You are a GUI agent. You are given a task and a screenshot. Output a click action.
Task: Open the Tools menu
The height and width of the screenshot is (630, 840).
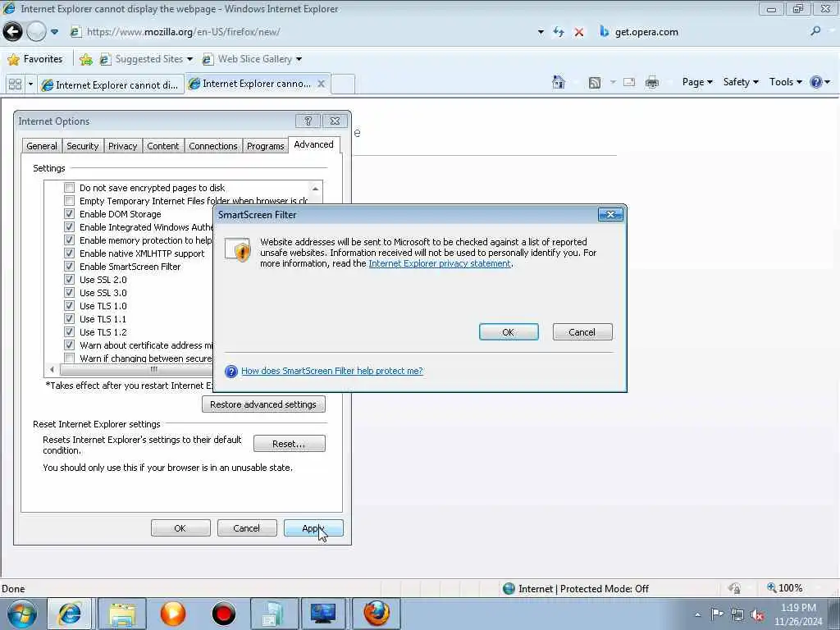pos(785,82)
